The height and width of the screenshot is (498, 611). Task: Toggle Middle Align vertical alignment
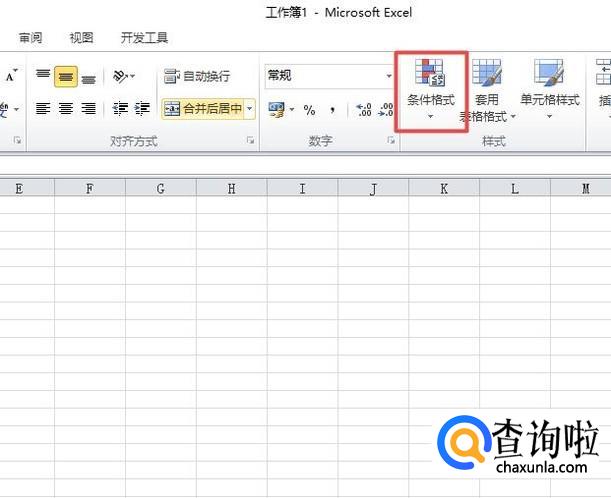(x=65, y=76)
